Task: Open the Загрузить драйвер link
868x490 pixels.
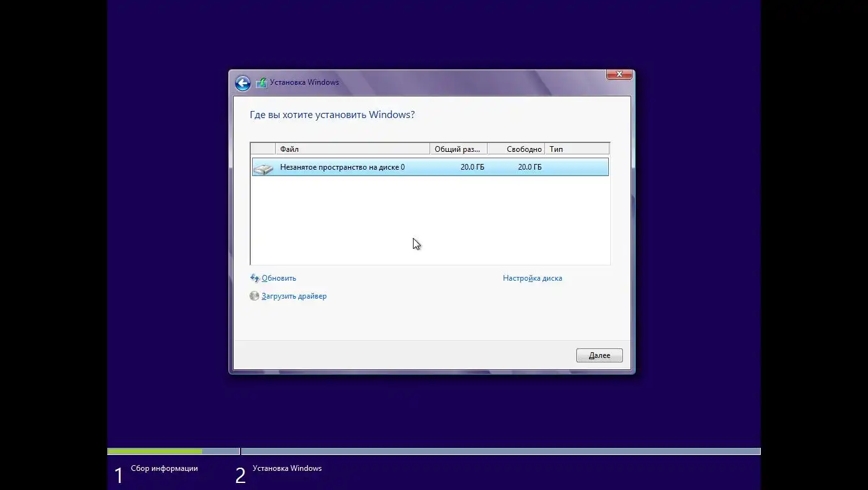Action: click(294, 296)
